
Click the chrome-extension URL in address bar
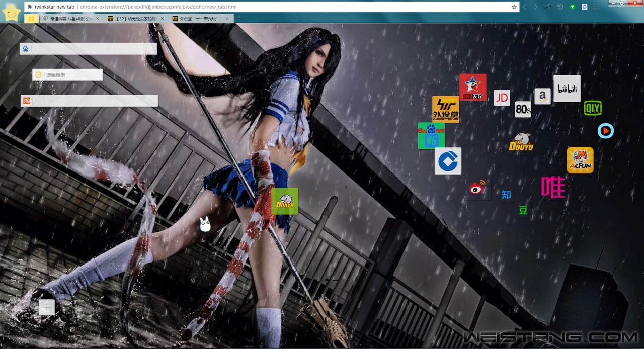tap(158, 7)
